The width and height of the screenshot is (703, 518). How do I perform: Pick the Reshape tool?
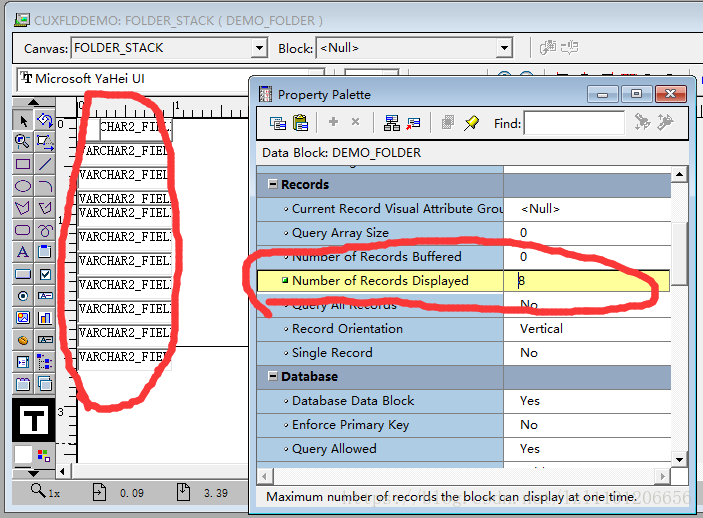[x=45, y=142]
